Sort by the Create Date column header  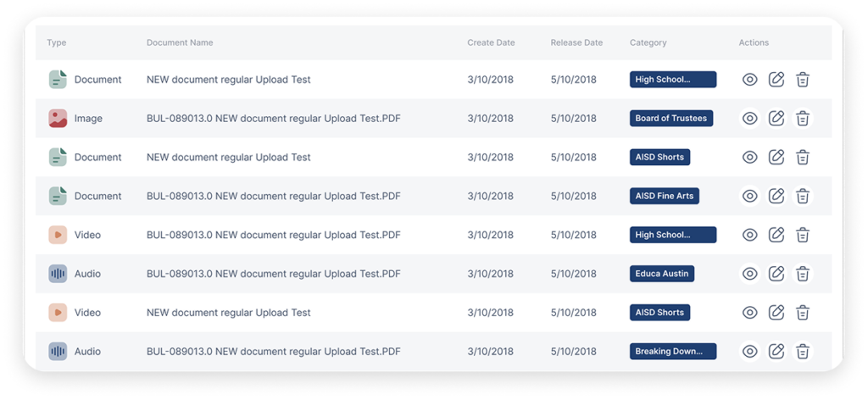(x=491, y=42)
